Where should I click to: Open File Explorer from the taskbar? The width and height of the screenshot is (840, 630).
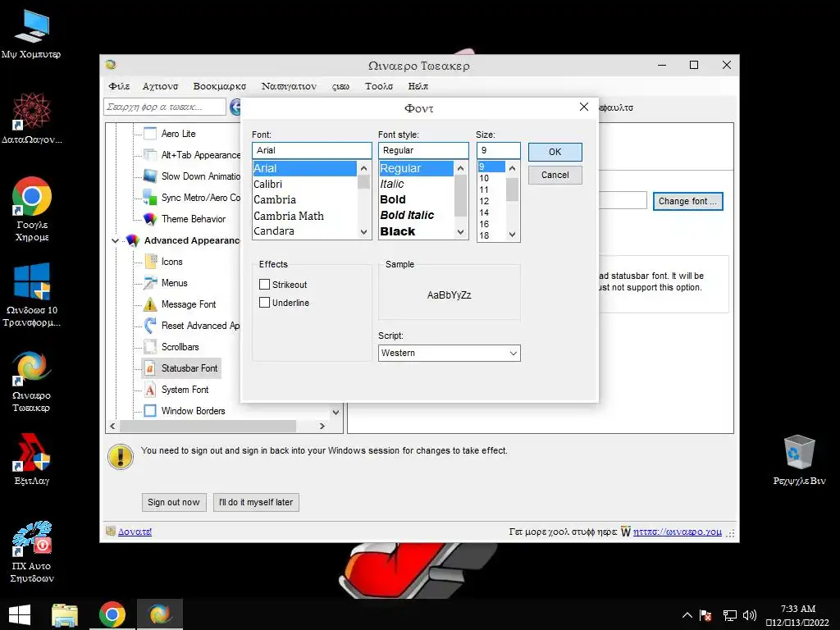point(65,614)
